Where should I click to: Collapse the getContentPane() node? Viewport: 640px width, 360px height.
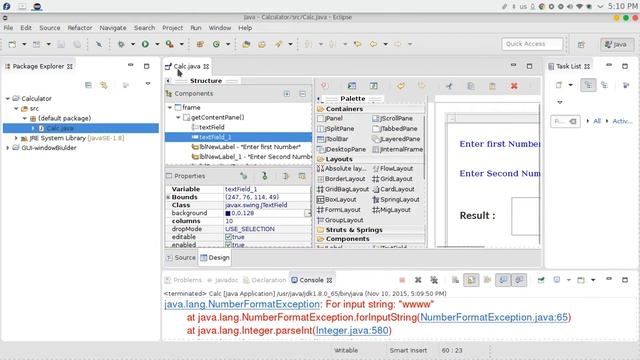pos(178,117)
